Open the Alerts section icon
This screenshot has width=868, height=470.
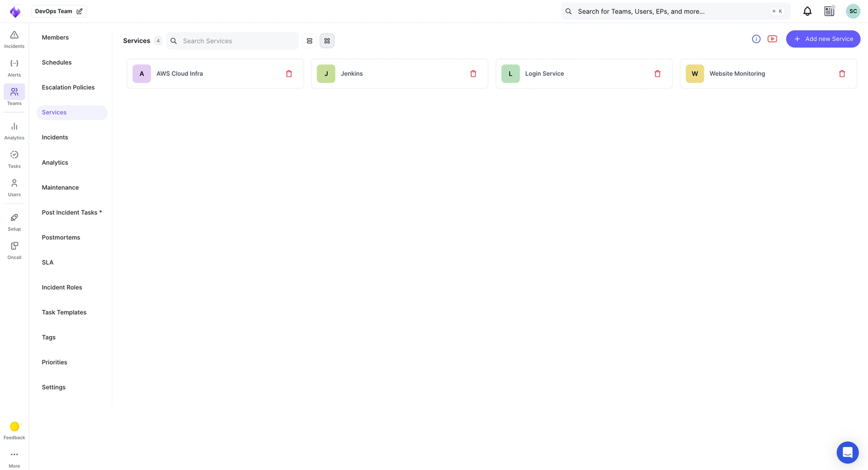tap(14, 68)
